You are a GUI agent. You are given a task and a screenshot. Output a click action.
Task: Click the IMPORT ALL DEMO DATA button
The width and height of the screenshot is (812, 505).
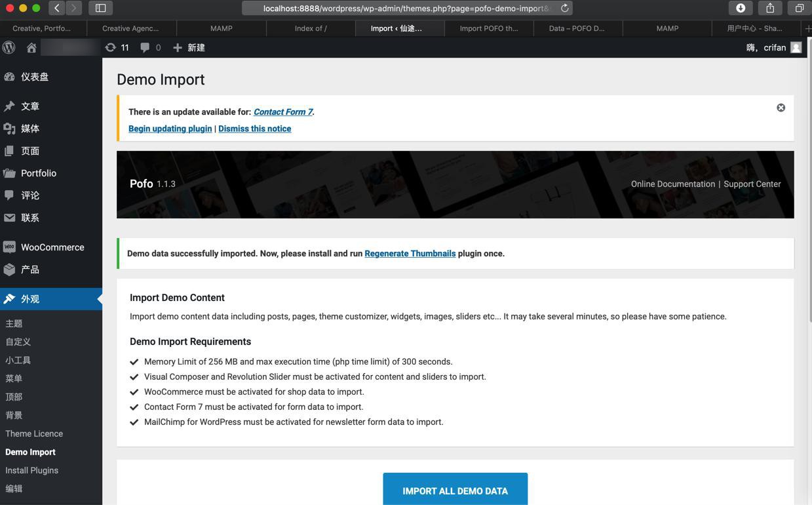pyautogui.click(x=455, y=489)
